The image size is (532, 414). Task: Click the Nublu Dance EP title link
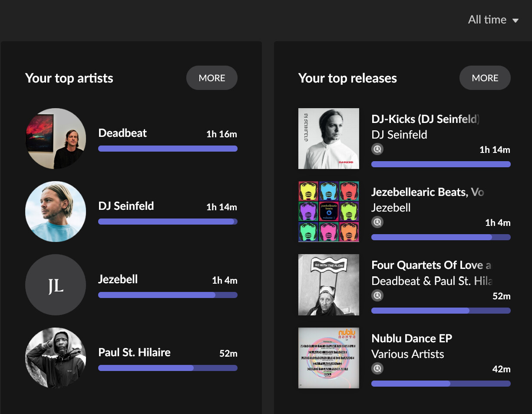pos(412,338)
